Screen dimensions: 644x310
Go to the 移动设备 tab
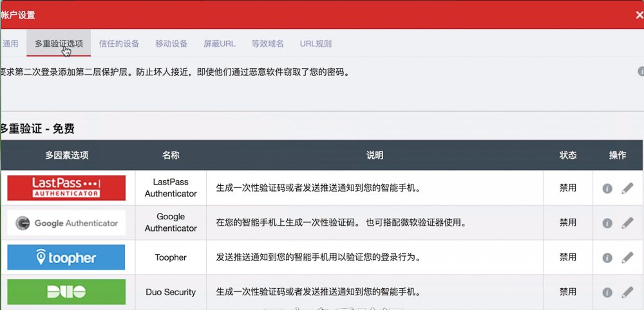(x=171, y=44)
